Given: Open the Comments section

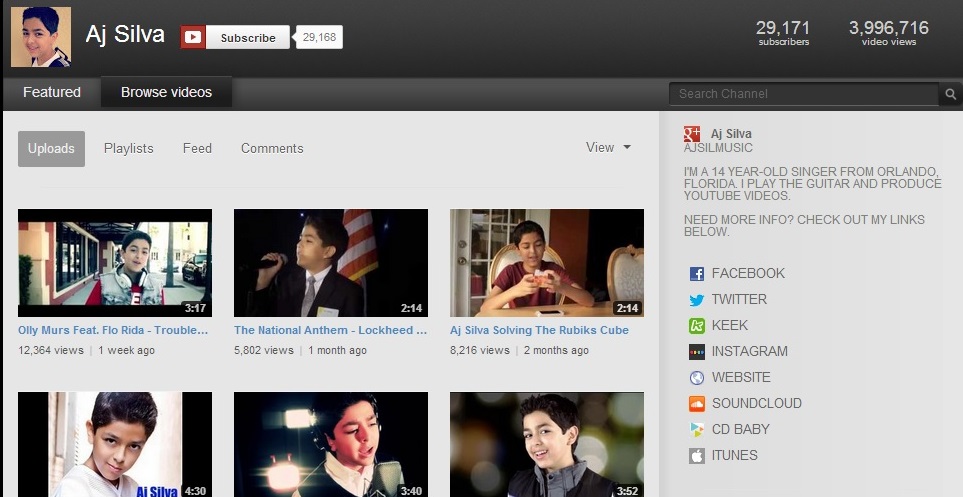Looking at the screenshot, I should [x=272, y=148].
